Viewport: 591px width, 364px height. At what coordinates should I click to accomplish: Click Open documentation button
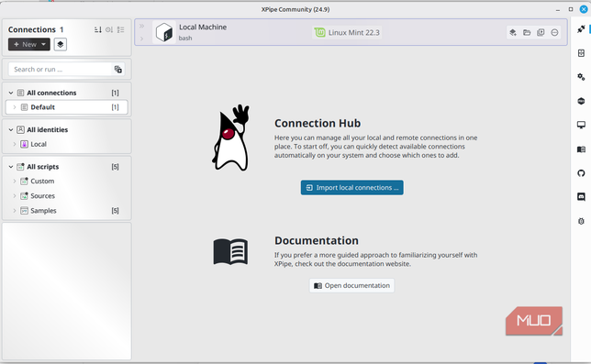[x=352, y=285]
